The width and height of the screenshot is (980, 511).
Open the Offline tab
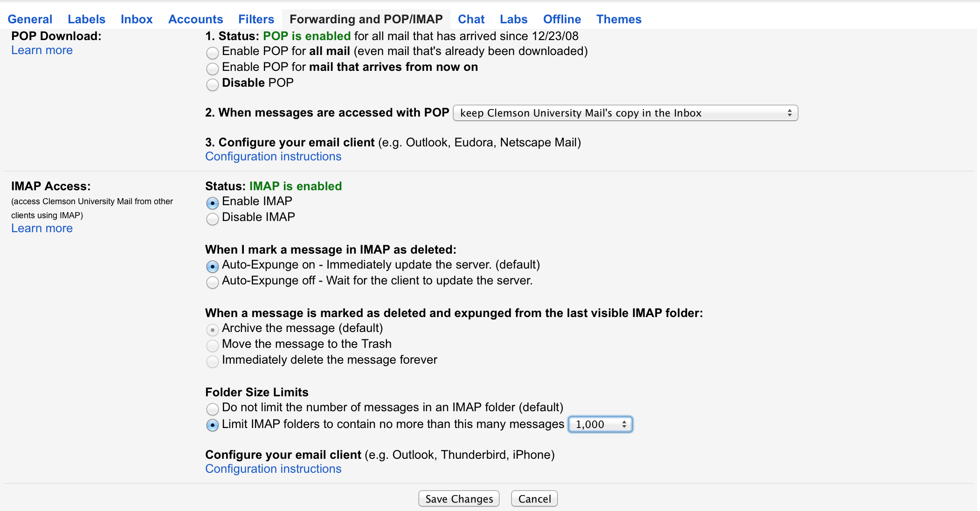coord(562,19)
